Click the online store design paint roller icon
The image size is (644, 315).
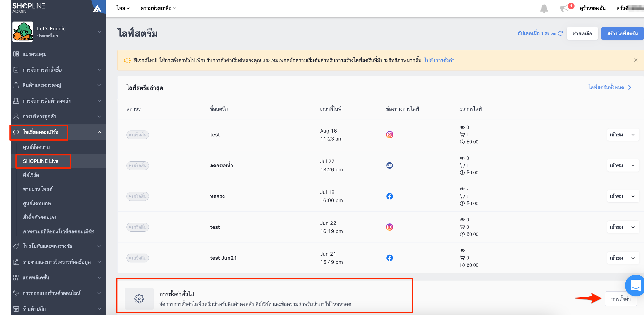[16, 293]
